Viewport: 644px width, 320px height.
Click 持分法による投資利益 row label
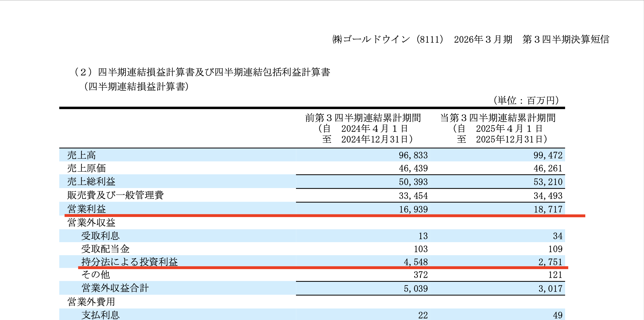pyautogui.click(x=129, y=262)
